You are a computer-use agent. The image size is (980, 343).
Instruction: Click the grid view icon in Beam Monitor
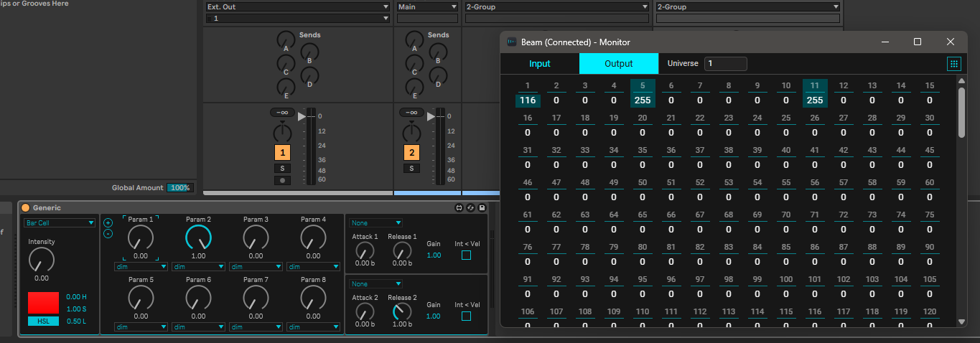pos(953,64)
